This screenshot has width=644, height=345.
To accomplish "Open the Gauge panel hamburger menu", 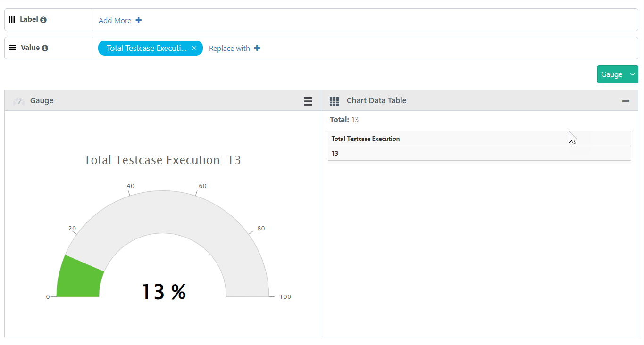I will pyautogui.click(x=308, y=101).
